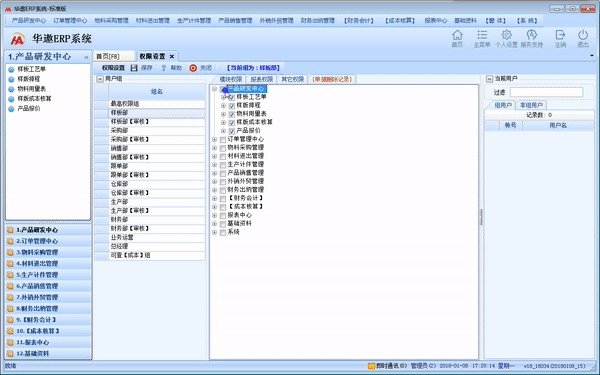
Task: Select 3.物料采购管理 in the navigation bar
Action: (49, 253)
